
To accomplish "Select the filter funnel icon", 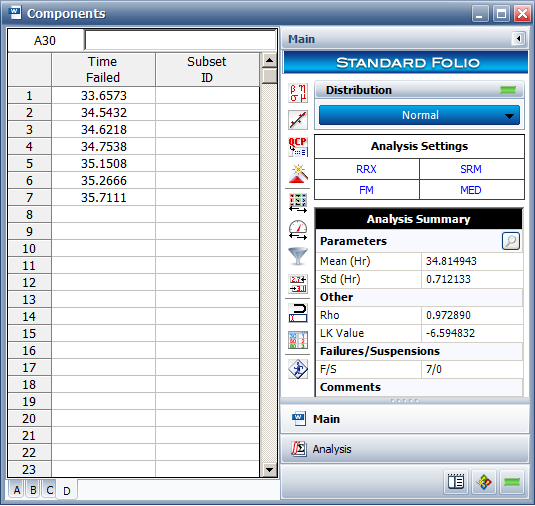I will pos(298,256).
